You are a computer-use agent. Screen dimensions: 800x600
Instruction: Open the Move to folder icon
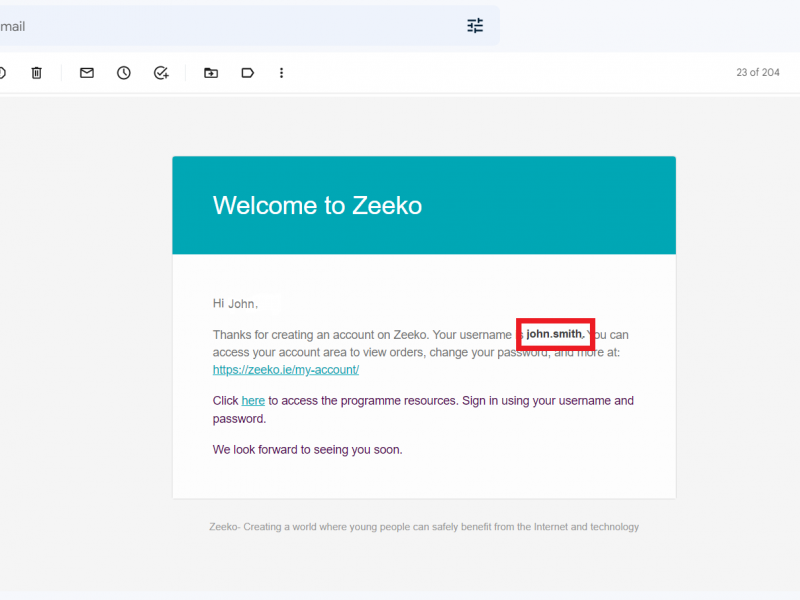point(211,73)
